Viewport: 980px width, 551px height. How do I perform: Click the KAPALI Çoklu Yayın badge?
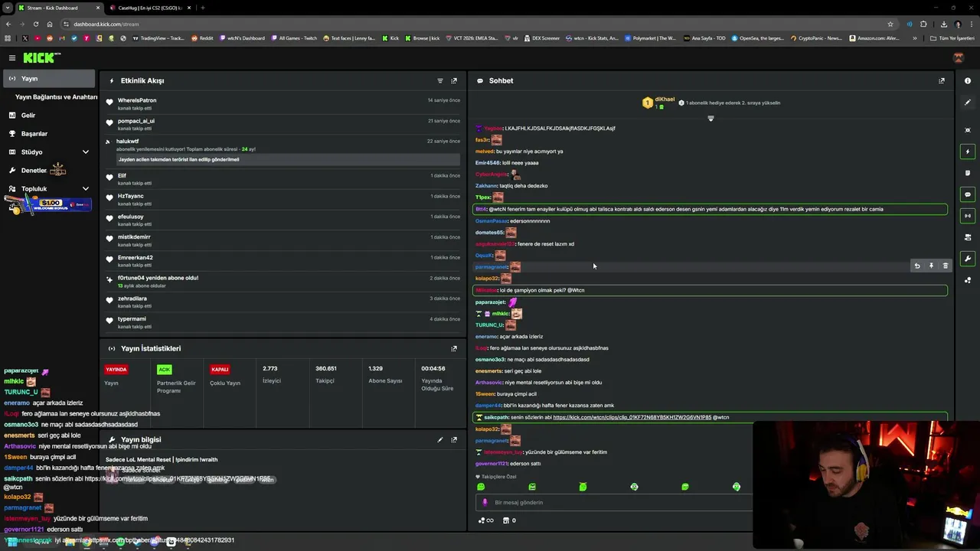[x=220, y=369]
